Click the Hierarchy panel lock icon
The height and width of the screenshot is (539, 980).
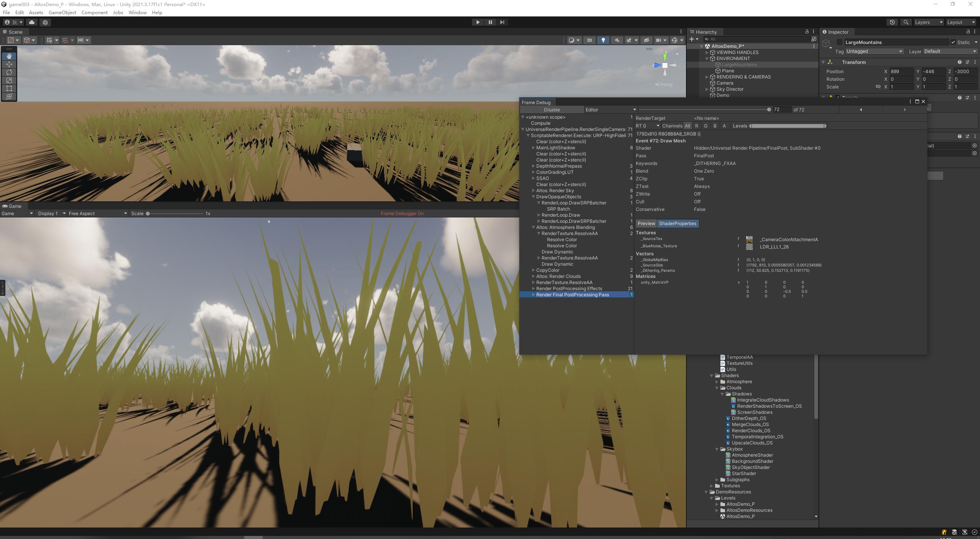(807, 32)
